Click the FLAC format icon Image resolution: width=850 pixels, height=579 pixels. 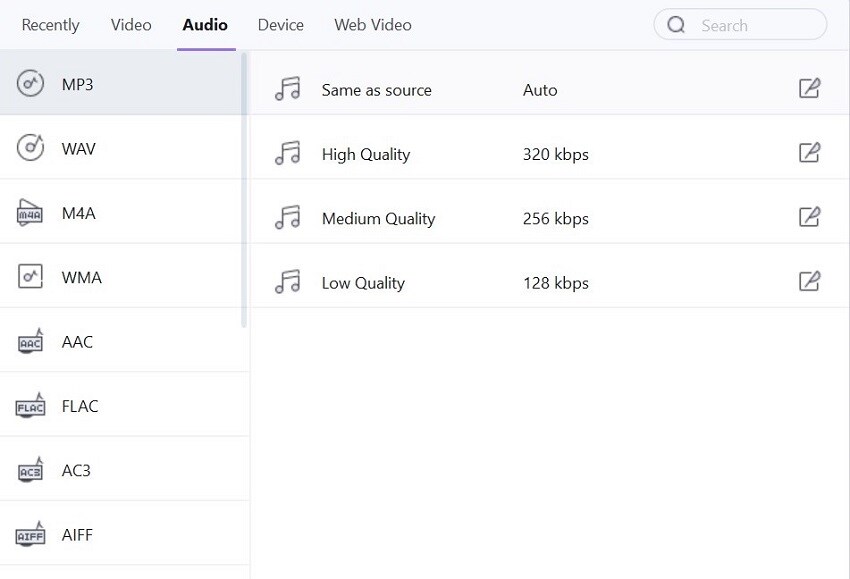[31, 406]
